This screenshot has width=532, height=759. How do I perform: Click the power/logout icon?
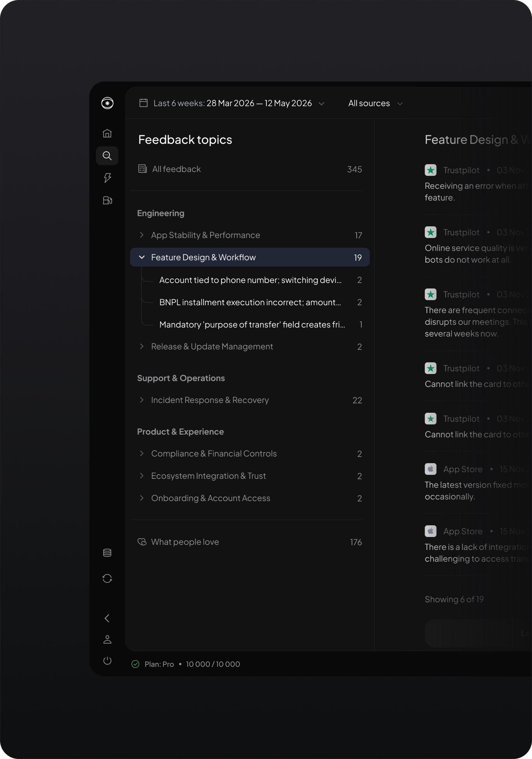(x=107, y=661)
